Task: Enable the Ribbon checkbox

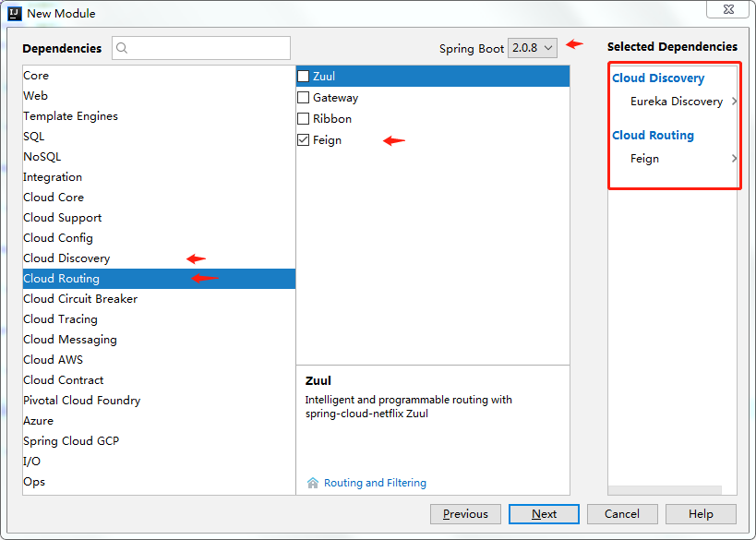Action: tap(304, 118)
